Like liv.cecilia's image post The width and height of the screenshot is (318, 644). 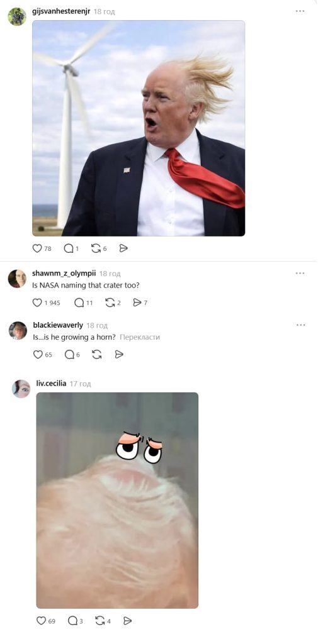point(41,621)
